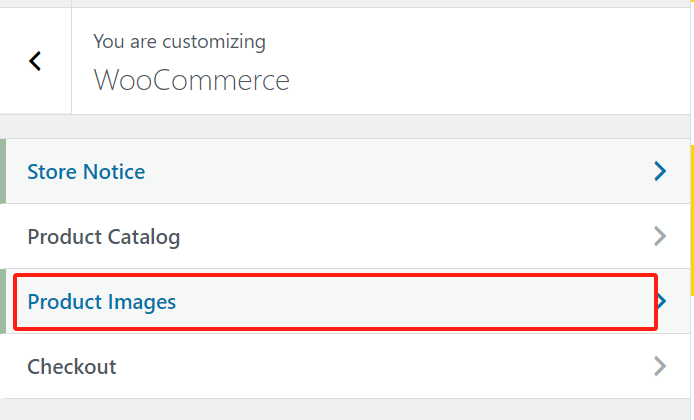This screenshot has width=694, height=420.
Task: Open the Store Notice section
Action: (x=86, y=172)
